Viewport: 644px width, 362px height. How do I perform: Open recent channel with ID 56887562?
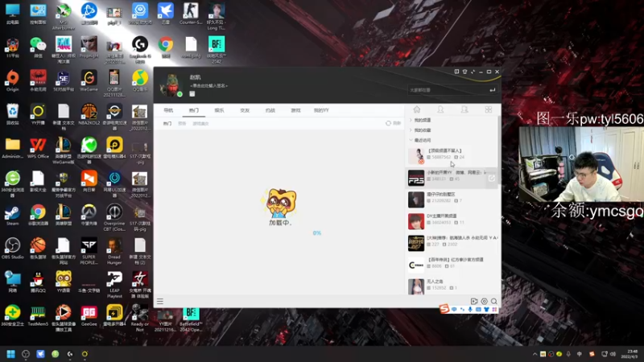452,155
